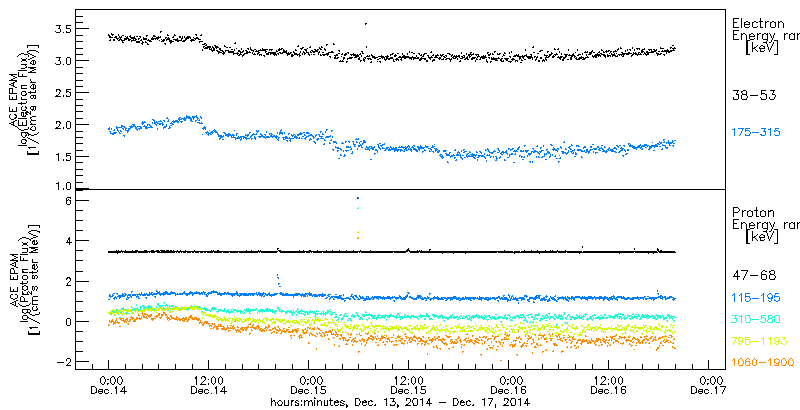Click the 'Proton' legend heading
Viewport: 800px width, 410px height.
point(754,213)
